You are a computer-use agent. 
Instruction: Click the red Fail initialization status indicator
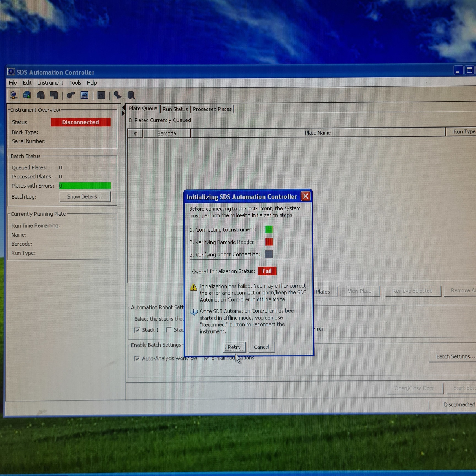pos(267,271)
